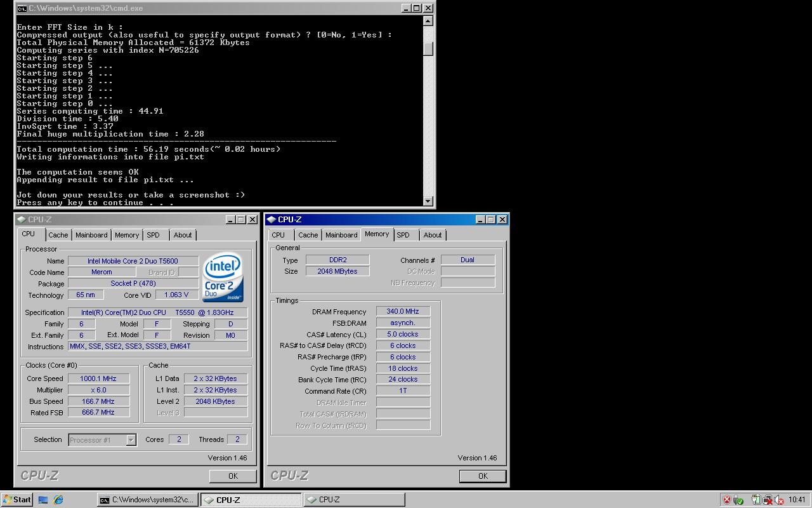This screenshot has height=508, width=812.
Task: Click the Package field 'Socket P (478)'
Action: 133,284
